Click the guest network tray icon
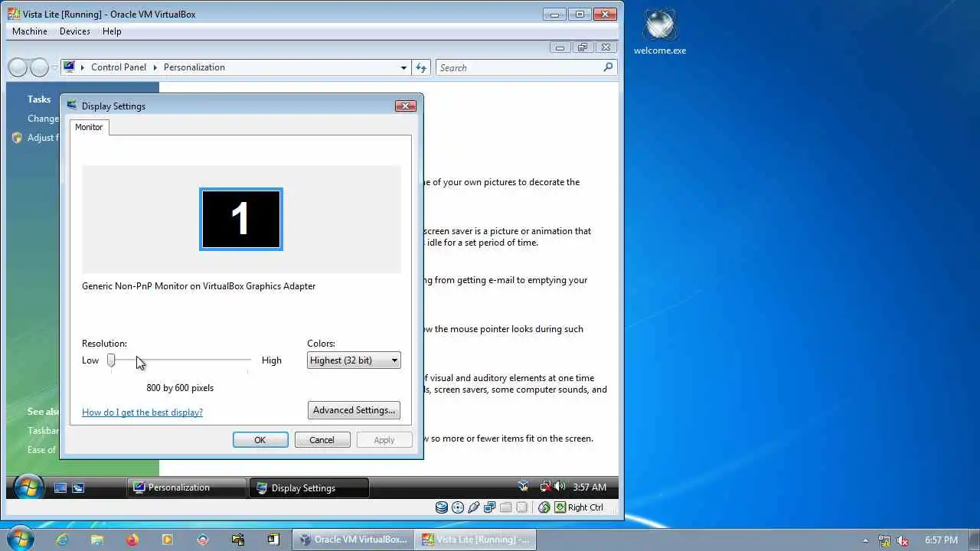Viewport: 980px width, 551px height. point(545,487)
